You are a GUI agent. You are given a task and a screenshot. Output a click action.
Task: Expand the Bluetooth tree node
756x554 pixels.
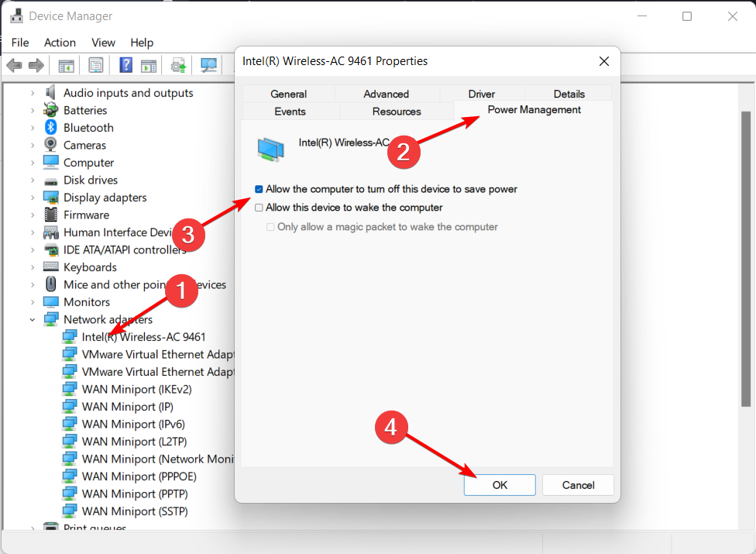33,128
